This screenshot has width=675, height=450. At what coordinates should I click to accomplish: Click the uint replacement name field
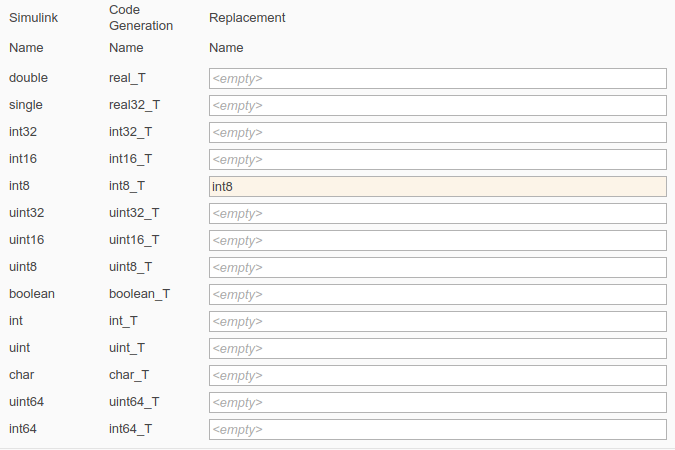pos(437,348)
